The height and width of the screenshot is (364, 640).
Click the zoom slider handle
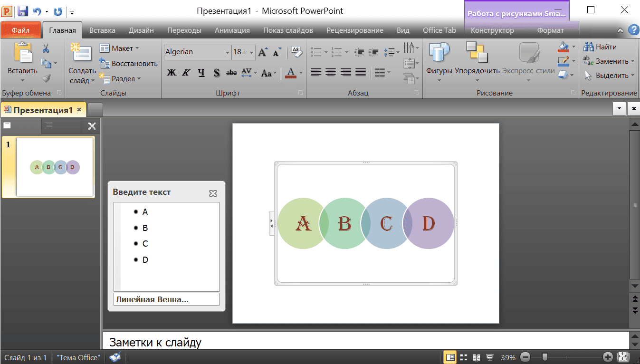point(545,357)
